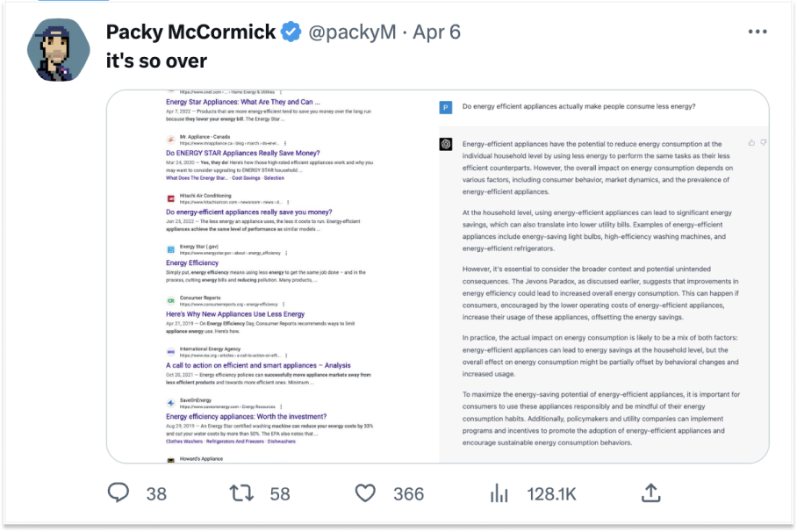Click the thumbs up icon on ChatGPT answer
This screenshot has width=797, height=532.
pos(752,142)
